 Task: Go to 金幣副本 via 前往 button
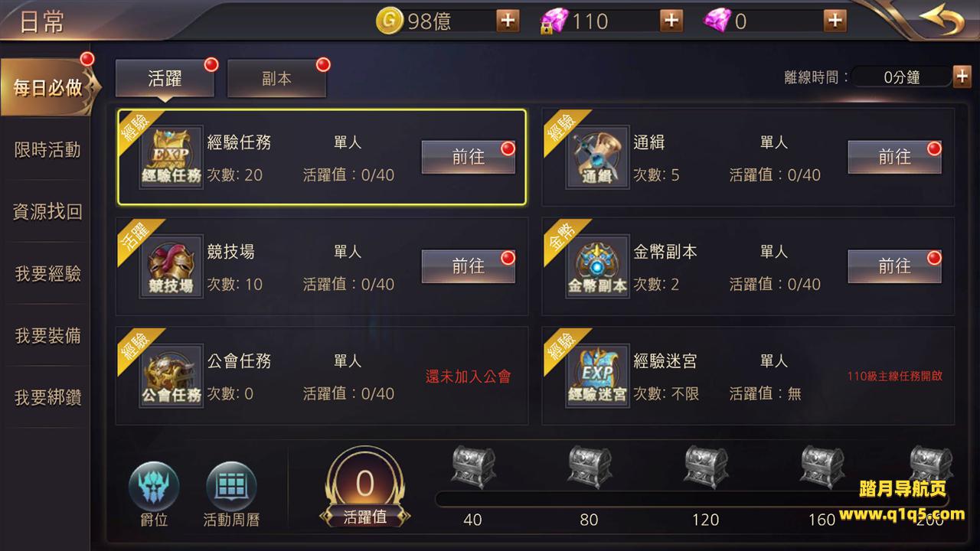click(894, 266)
